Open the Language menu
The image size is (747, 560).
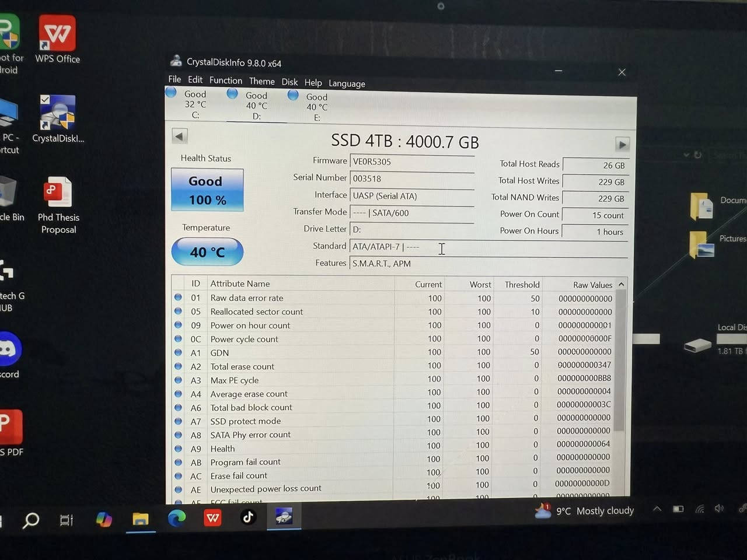click(347, 83)
